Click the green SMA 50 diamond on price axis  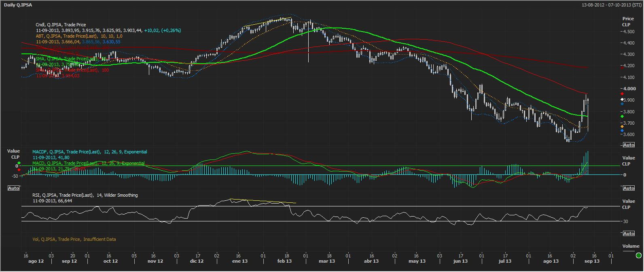622,117
